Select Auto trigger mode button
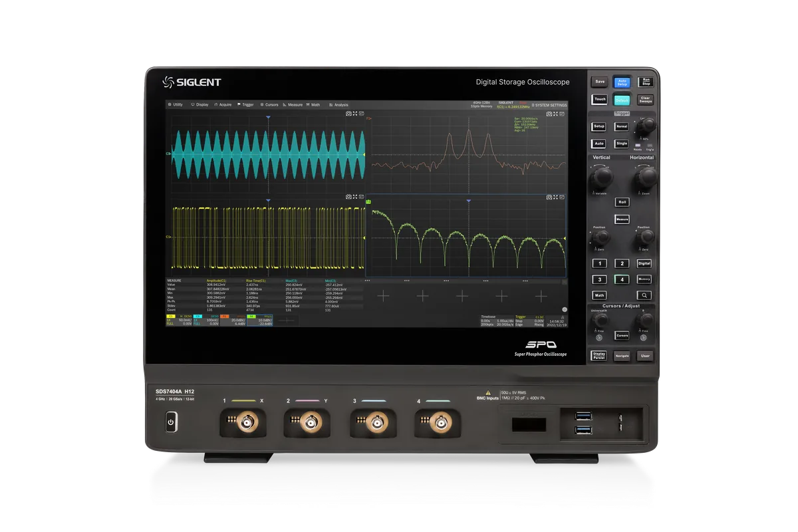The image size is (798, 532). (599, 143)
